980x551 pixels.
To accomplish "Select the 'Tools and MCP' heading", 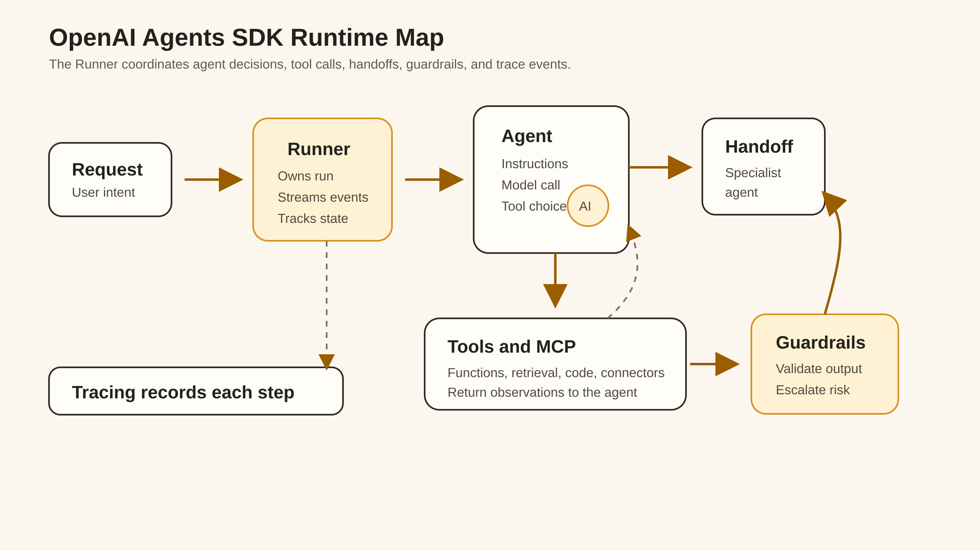I will tap(511, 347).
